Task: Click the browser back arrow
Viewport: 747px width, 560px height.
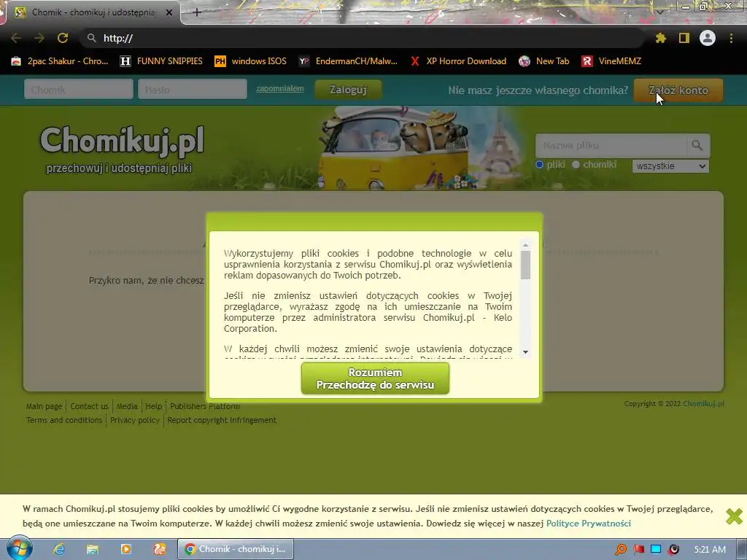Action: tap(16, 38)
